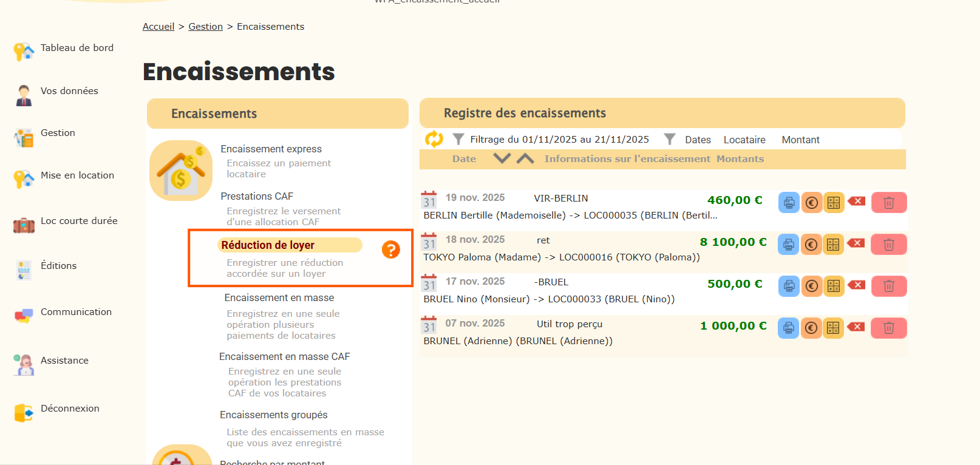Click the orange refresh icon in the register
Screen dimensions: 980x465
tap(434, 139)
